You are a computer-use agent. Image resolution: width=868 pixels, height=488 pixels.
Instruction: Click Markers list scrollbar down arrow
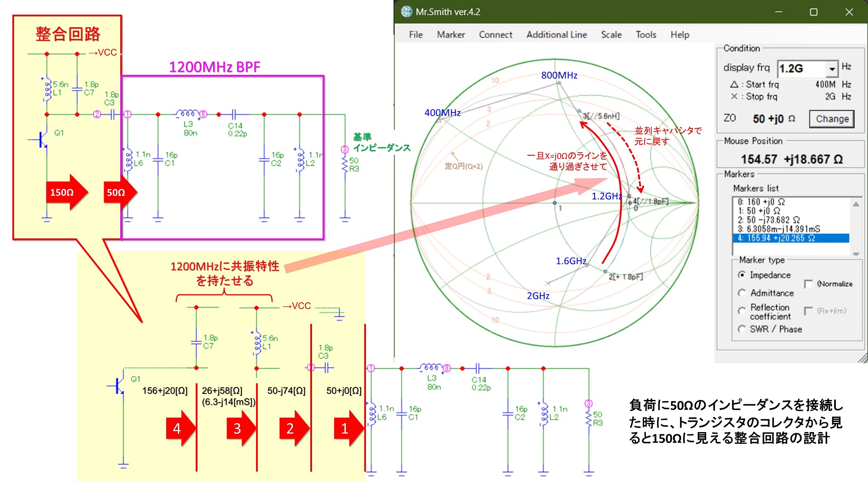855,254
